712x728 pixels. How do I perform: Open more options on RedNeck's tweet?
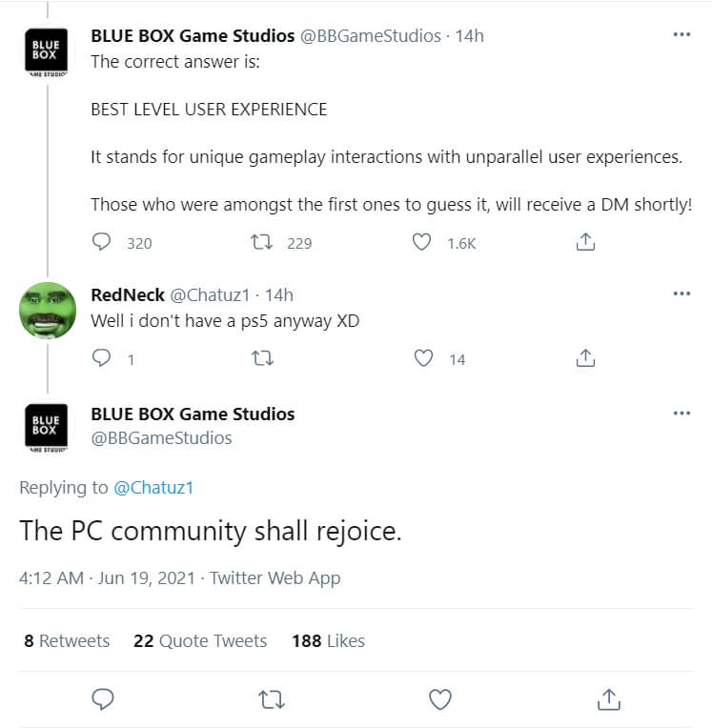coord(681,293)
